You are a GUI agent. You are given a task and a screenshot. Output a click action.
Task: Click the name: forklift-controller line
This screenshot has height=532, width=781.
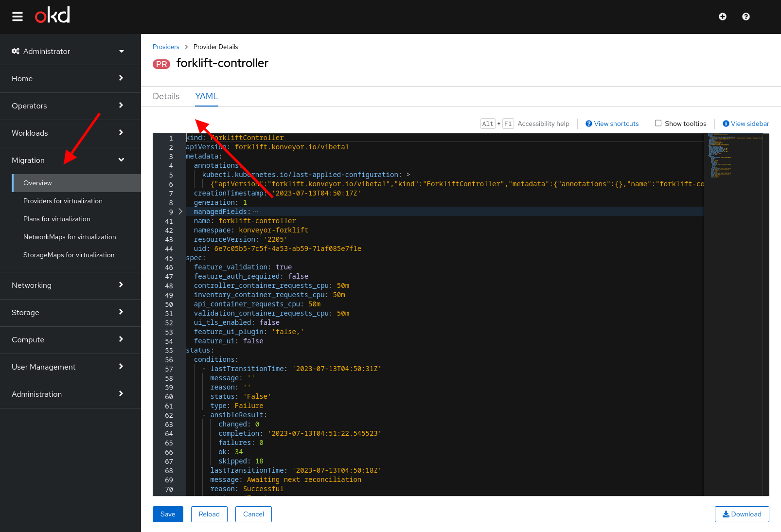(x=245, y=221)
